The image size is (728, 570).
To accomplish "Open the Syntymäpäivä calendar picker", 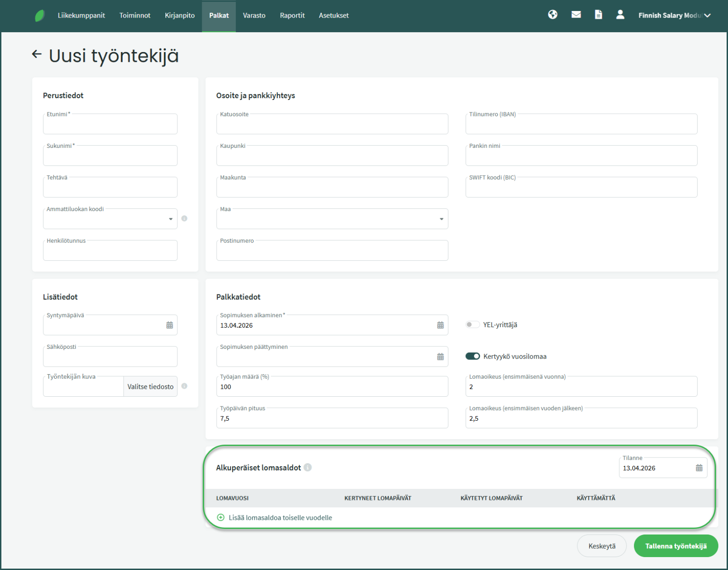I will click(170, 325).
